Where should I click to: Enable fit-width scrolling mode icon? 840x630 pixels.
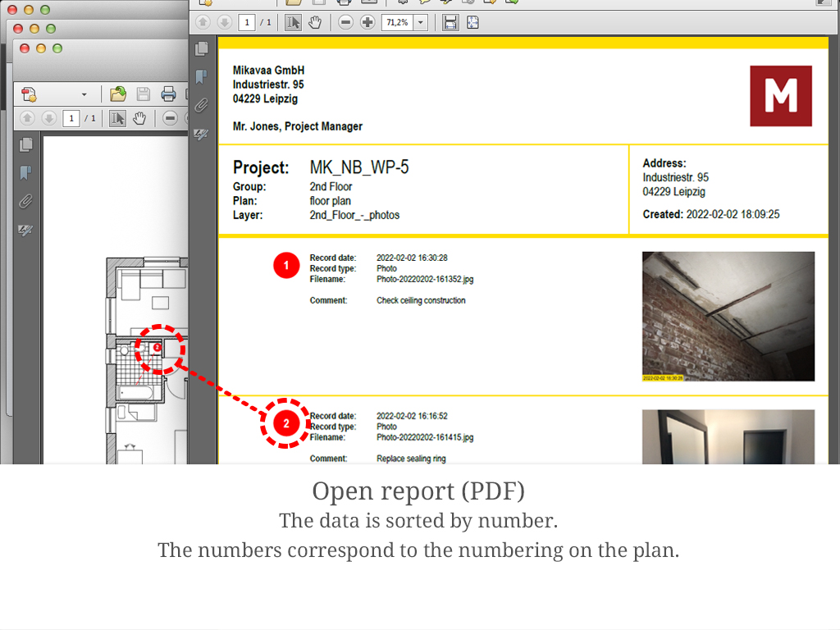pos(450,22)
